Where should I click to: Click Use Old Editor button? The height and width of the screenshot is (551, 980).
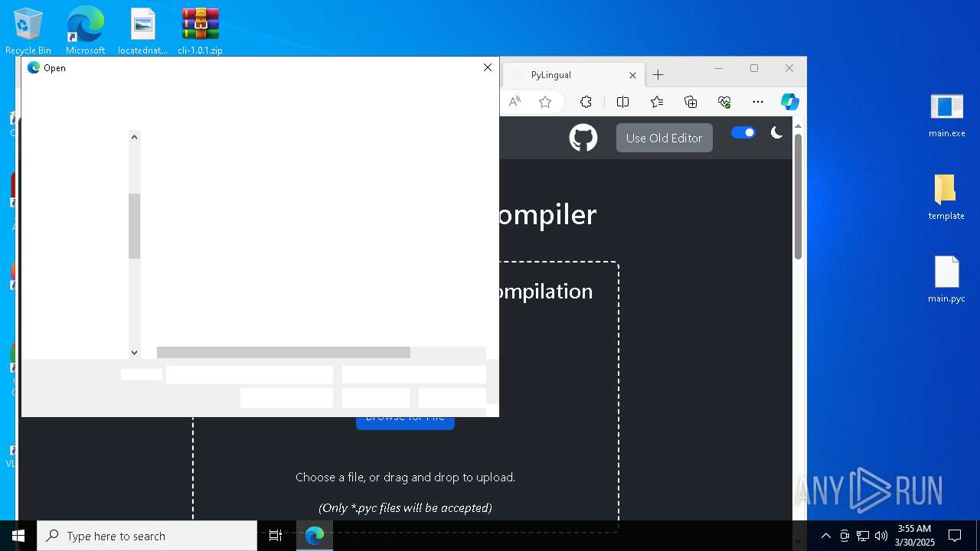664,138
